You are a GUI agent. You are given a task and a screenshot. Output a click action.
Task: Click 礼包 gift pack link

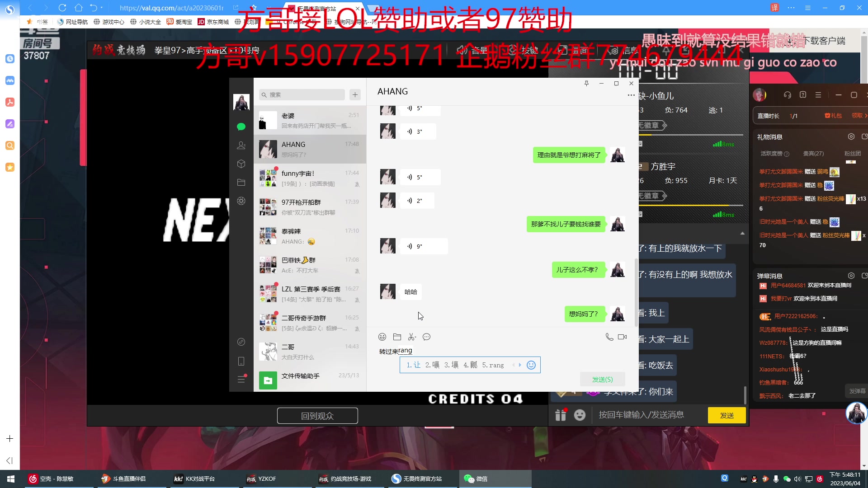pyautogui.click(x=833, y=116)
